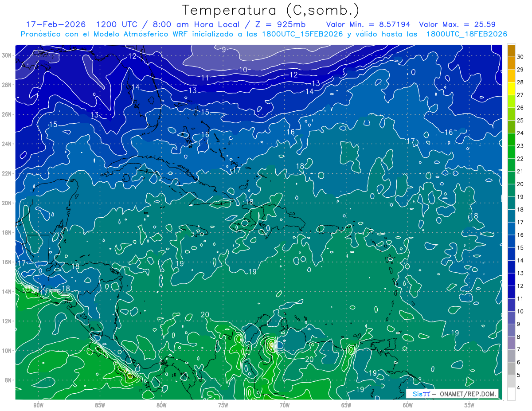
Task: Click the legend scale value "30"
Action: tap(520, 57)
